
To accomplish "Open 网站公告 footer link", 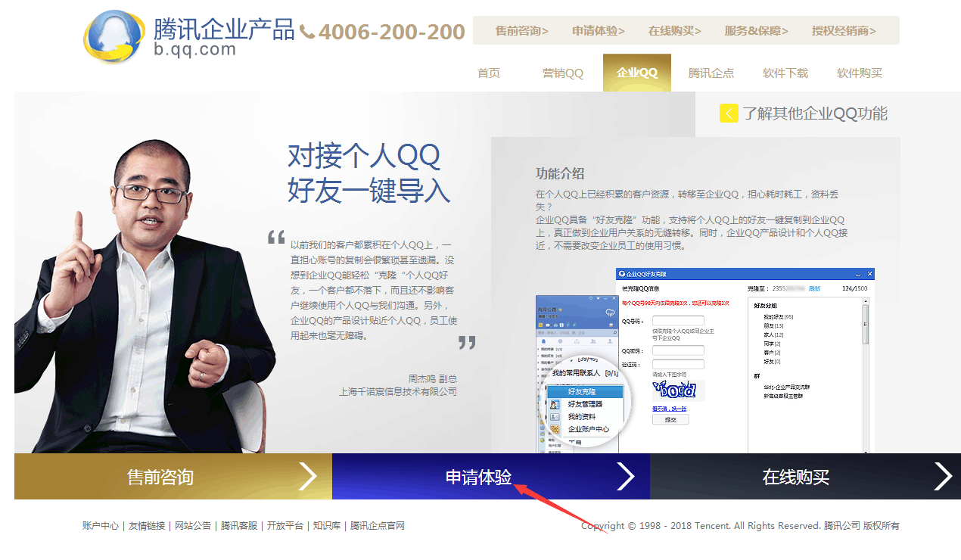I will coord(193,526).
